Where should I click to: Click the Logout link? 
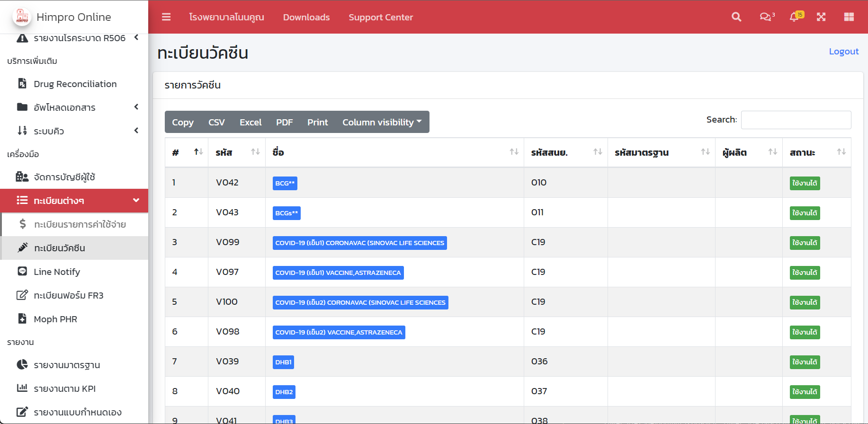(843, 51)
